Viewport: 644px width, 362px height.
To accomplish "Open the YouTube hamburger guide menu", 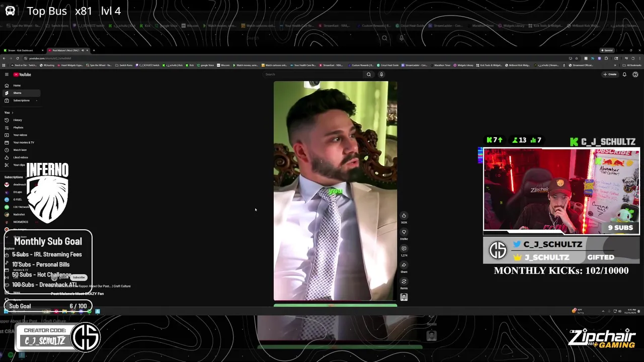I will coord(7,74).
